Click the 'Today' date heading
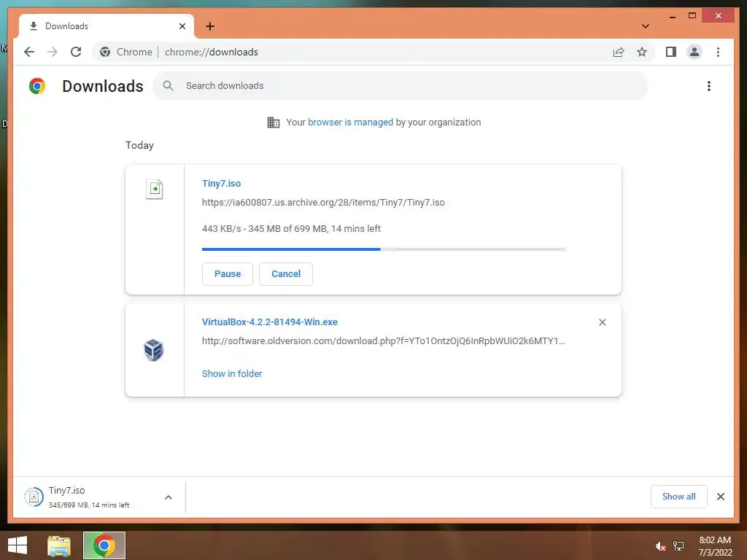Screen dimensions: 747x560 click(x=139, y=145)
